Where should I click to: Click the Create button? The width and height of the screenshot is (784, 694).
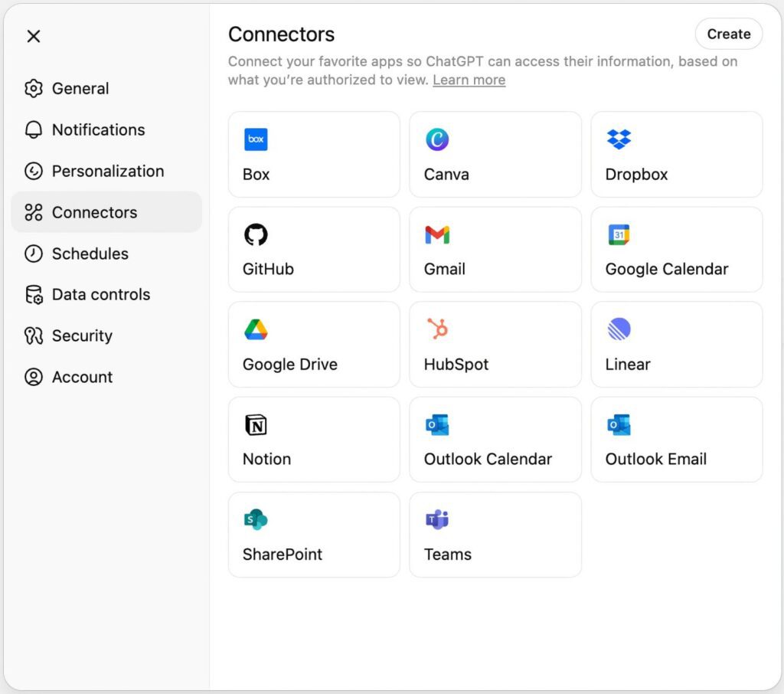[728, 34]
